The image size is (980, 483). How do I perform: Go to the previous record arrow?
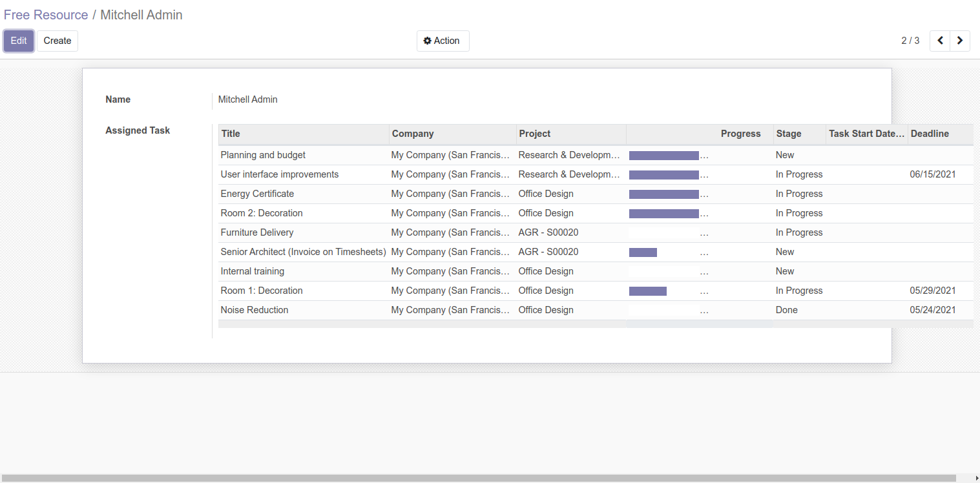pyautogui.click(x=940, y=41)
